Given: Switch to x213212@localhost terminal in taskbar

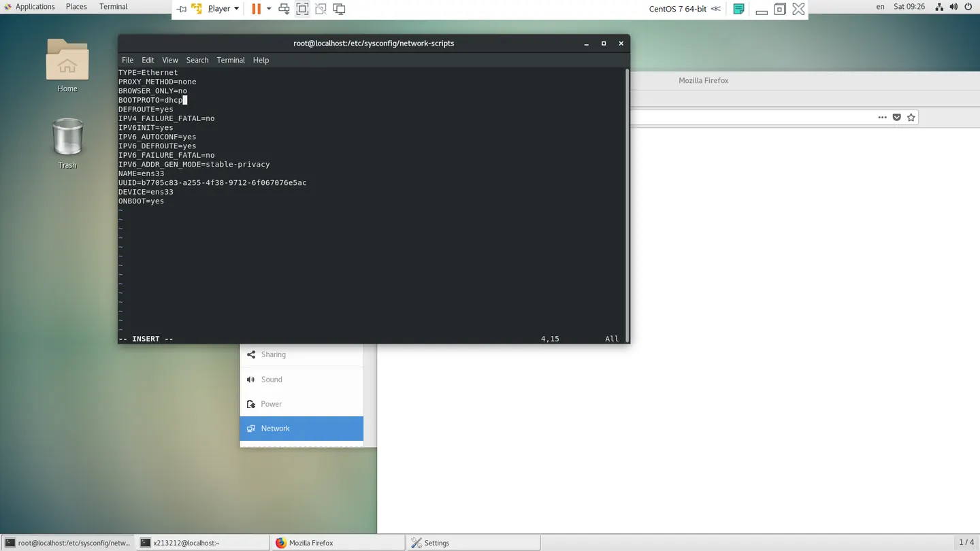Looking at the screenshot, I should point(203,543).
